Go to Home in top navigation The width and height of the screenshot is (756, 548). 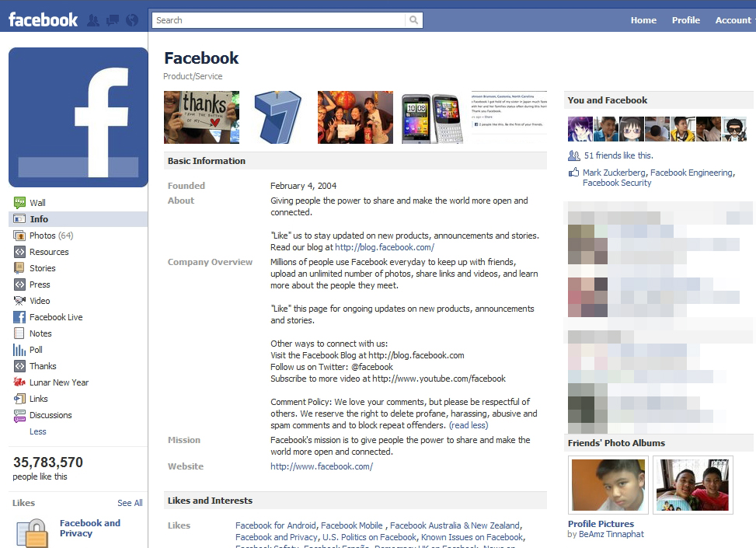643,20
